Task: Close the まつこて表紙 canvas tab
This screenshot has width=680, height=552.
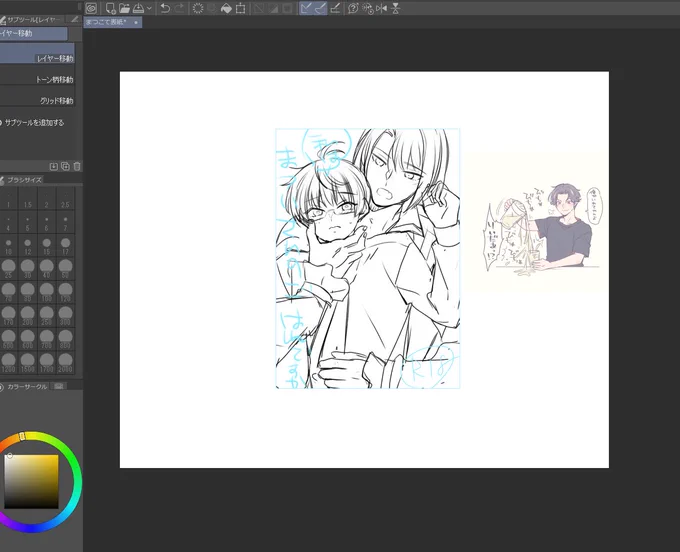Action: pyautogui.click(x=136, y=23)
